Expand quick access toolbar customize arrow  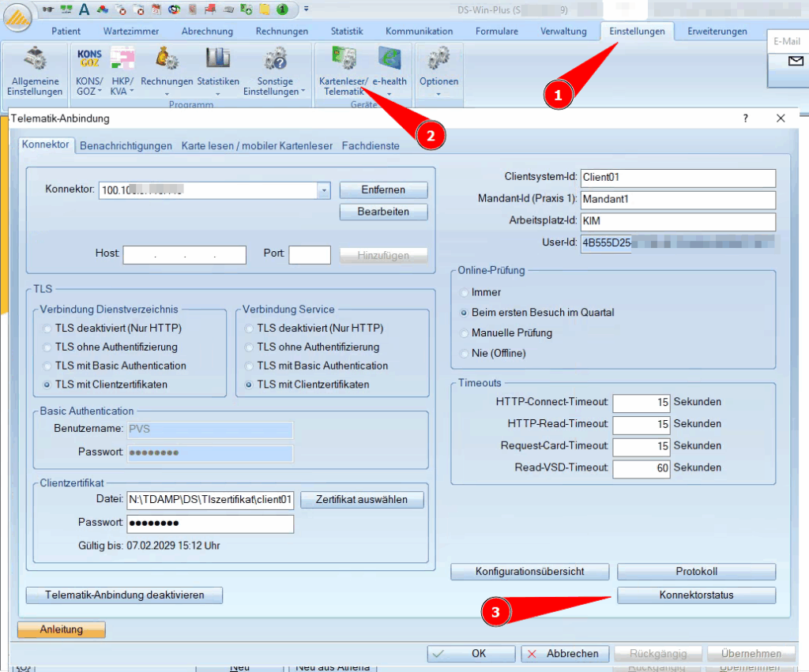coord(306,9)
